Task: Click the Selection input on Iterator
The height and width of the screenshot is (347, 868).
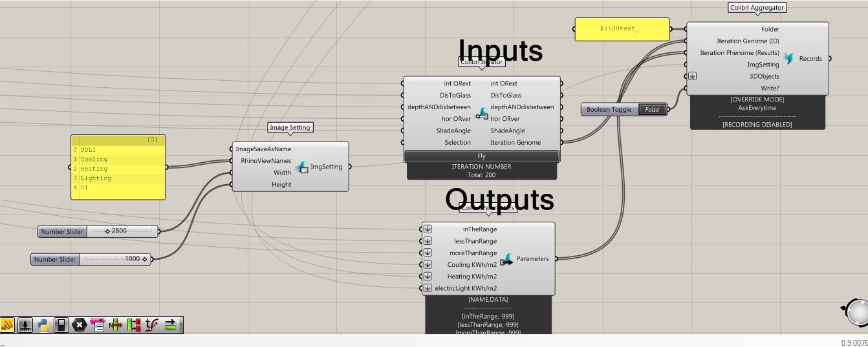Action: pyautogui.click(x=458, y=143)
